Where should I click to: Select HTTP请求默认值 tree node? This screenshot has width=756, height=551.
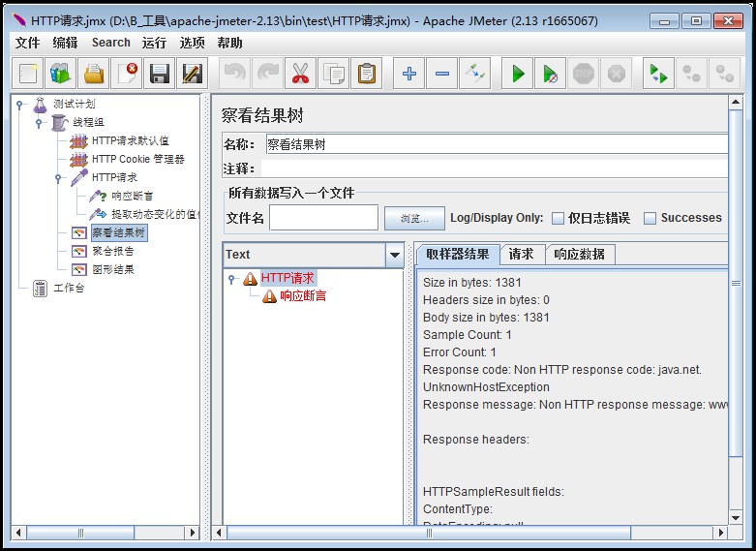(130, 140)
